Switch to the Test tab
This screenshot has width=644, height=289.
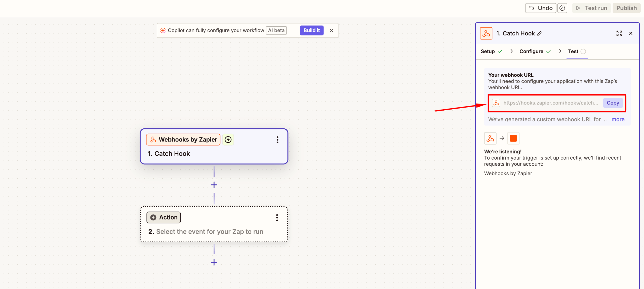click(x=577, y=51)
